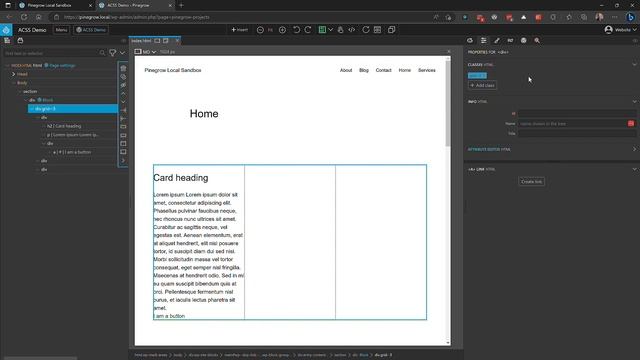640x360 pixels.
Task: Open the tree panel icon at top left
Action: click(7, 40)
